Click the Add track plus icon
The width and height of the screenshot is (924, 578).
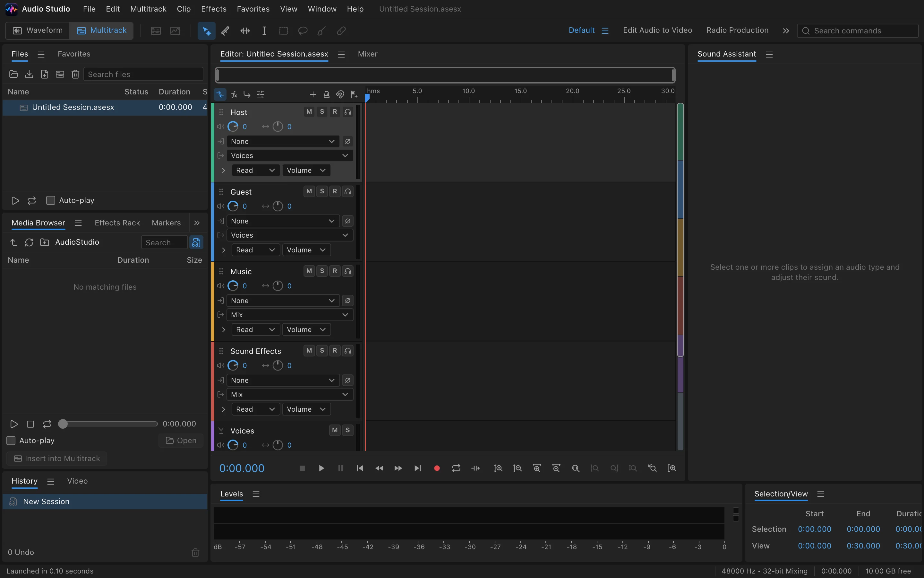pyautogui.click(x=313, y=94)
